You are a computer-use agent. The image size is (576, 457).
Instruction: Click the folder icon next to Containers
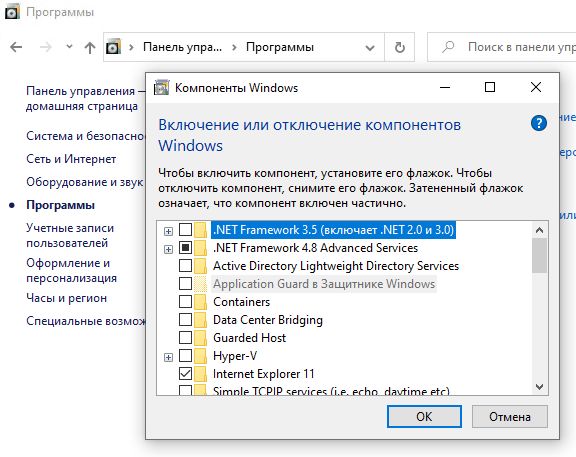pos(201,302)
